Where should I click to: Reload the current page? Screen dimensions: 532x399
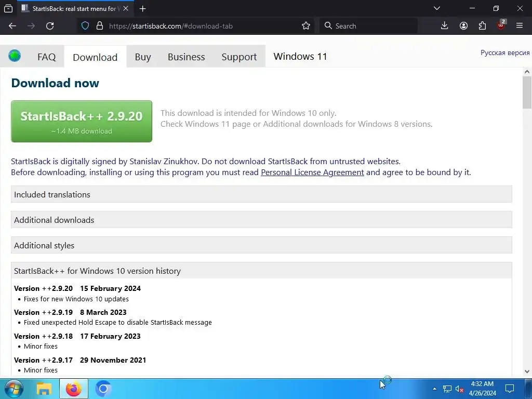pos(50,26)
